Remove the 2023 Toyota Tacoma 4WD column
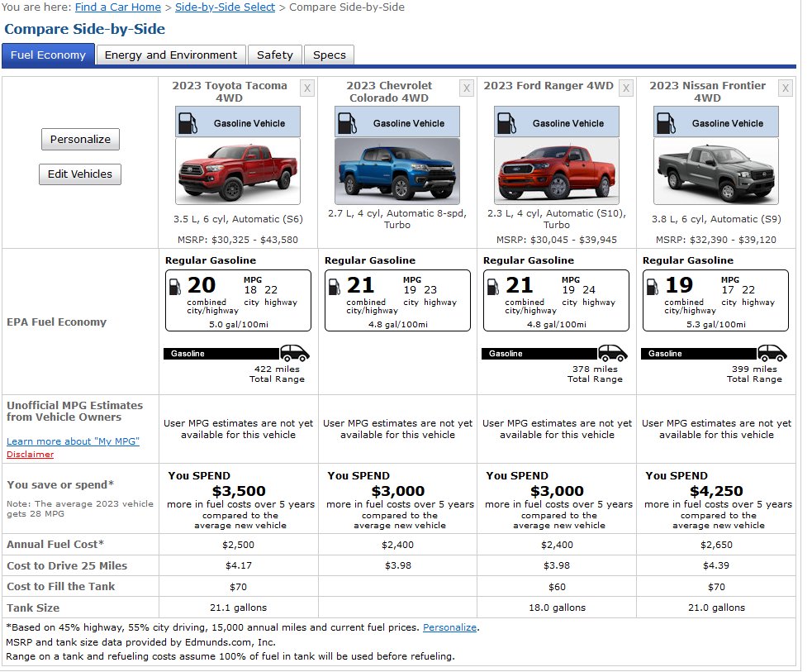The width and height of the screenshot is (812, 672). 307,88
